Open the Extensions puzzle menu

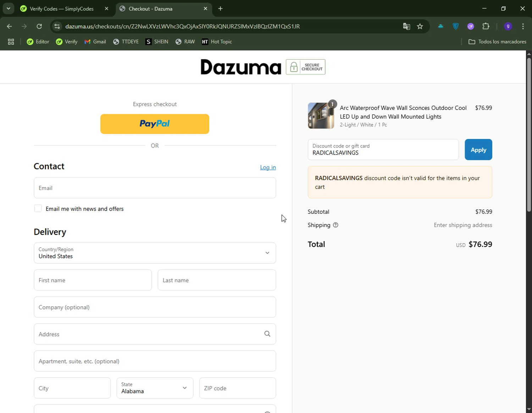486,26
